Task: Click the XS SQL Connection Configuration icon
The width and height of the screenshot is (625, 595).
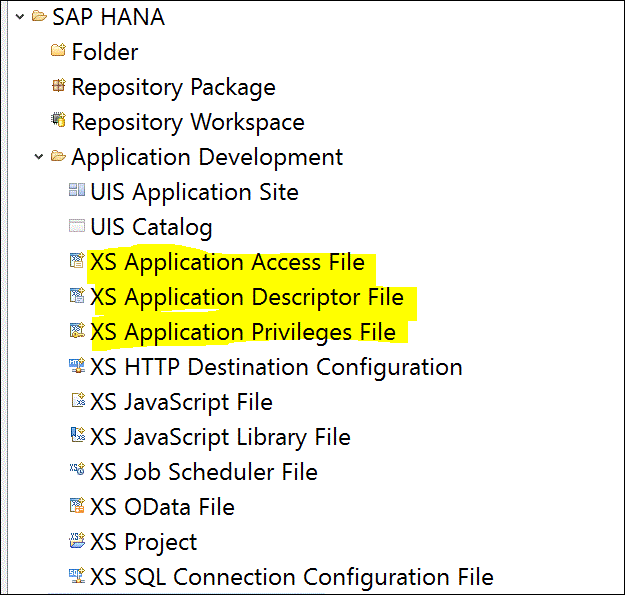Action: tap(77, 575)
